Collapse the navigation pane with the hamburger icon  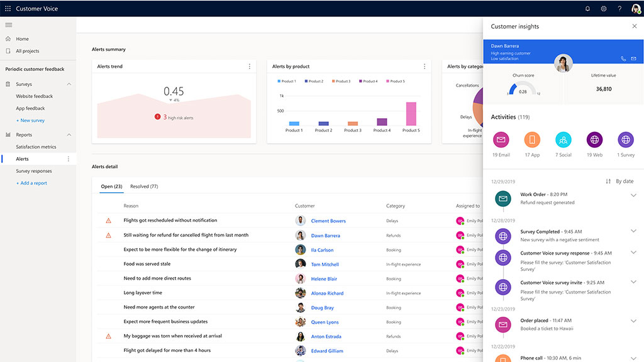(x=9, y=25)
